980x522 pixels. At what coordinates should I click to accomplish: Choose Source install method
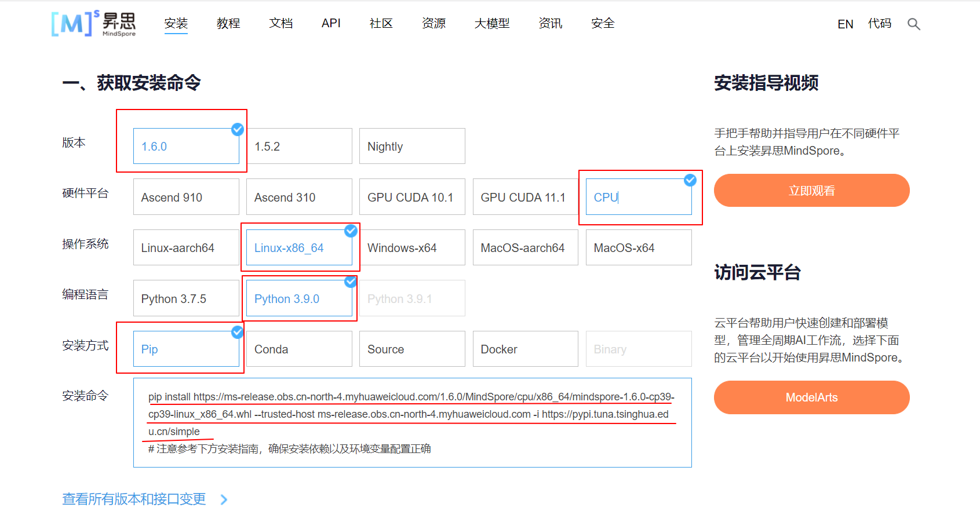click(x=412, y=349)
